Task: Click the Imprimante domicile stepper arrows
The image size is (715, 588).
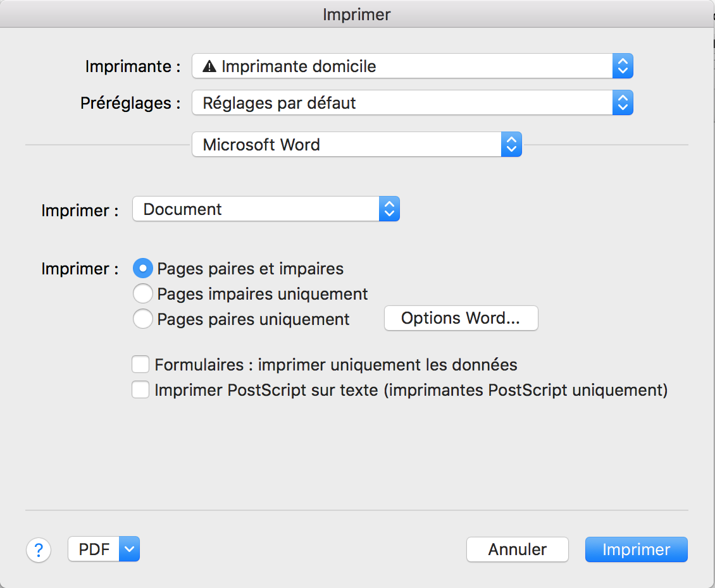Action: tap(623, 66)
